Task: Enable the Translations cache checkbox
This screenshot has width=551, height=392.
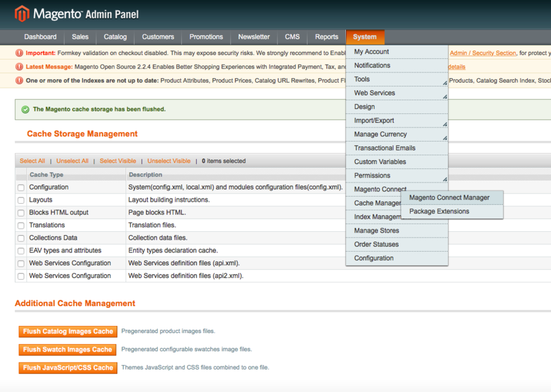Action: click(21, 225)
